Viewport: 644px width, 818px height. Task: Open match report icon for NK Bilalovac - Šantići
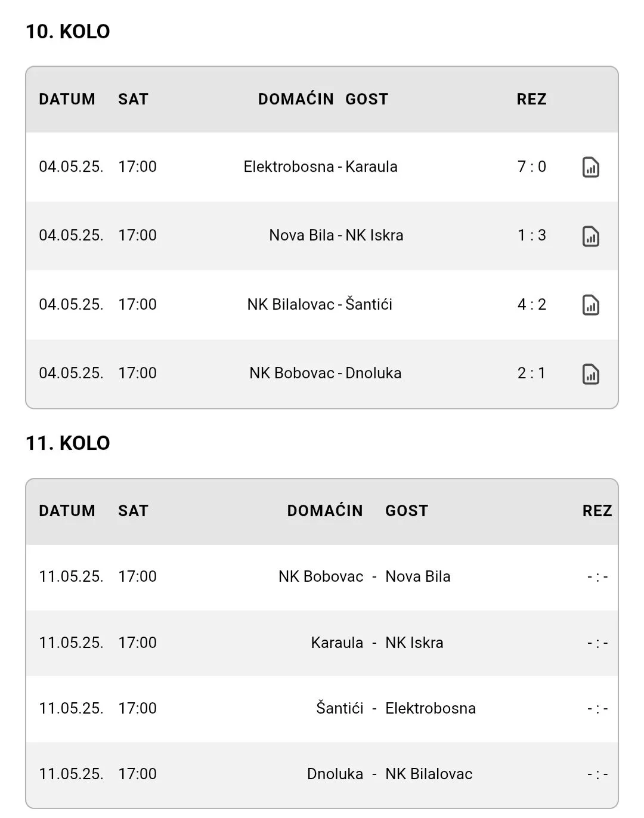click(x=590, y=305)
